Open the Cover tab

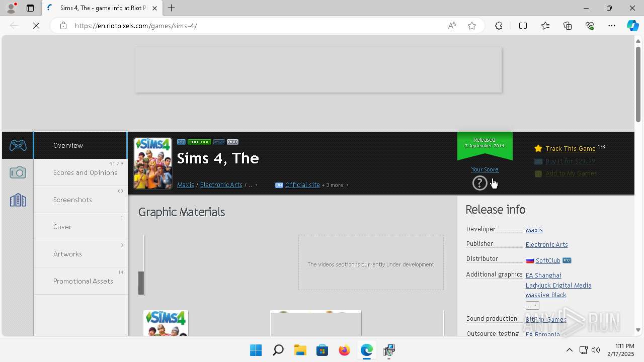point(80,227)
